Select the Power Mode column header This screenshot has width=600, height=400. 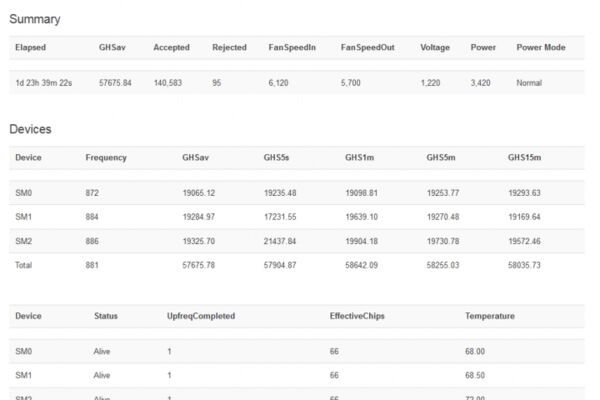541,47
